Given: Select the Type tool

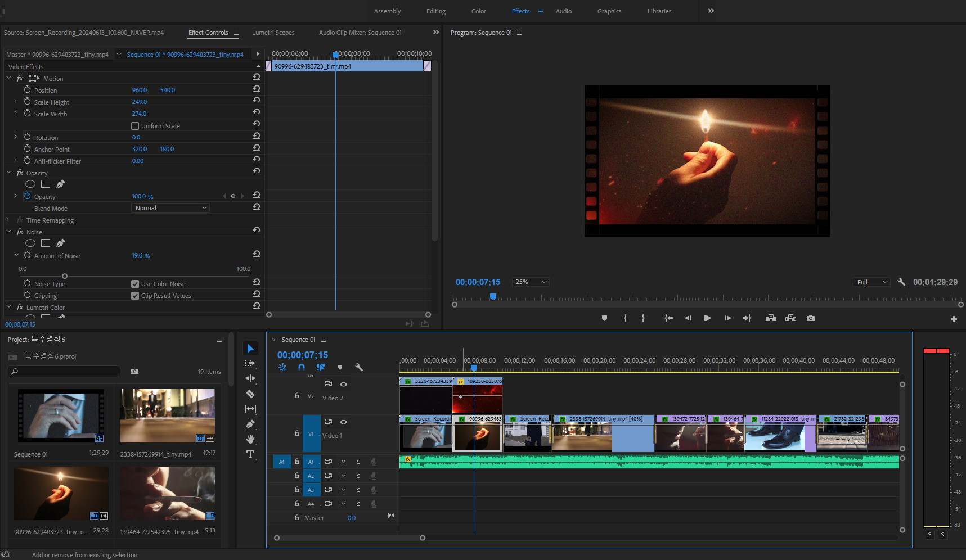Looking at the screenshot, I should (x=250, y=454).
